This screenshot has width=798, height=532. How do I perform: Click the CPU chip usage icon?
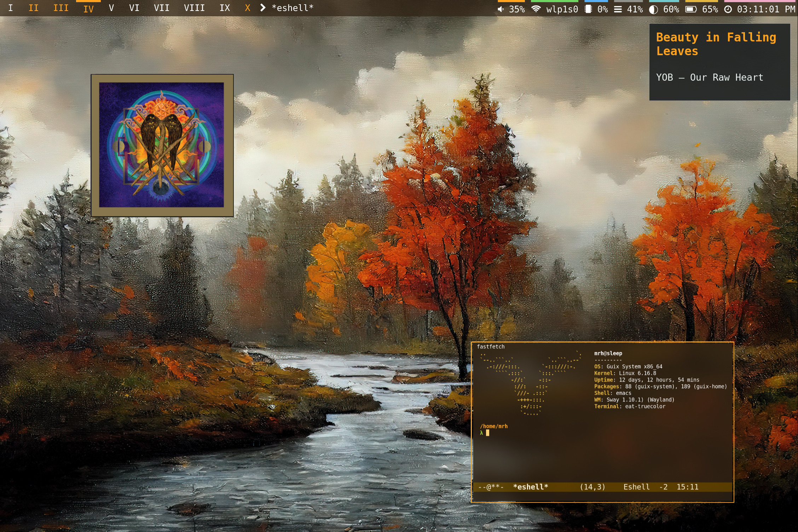[x=588, y=9]
